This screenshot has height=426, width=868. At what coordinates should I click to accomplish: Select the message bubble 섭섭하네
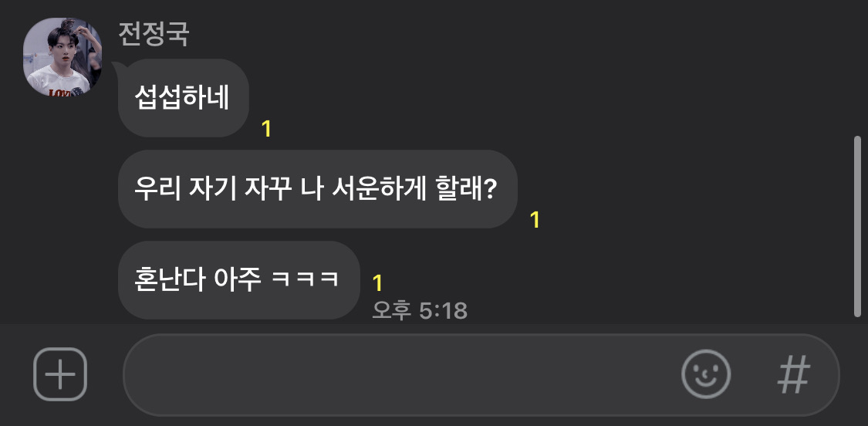click(183, 98)
